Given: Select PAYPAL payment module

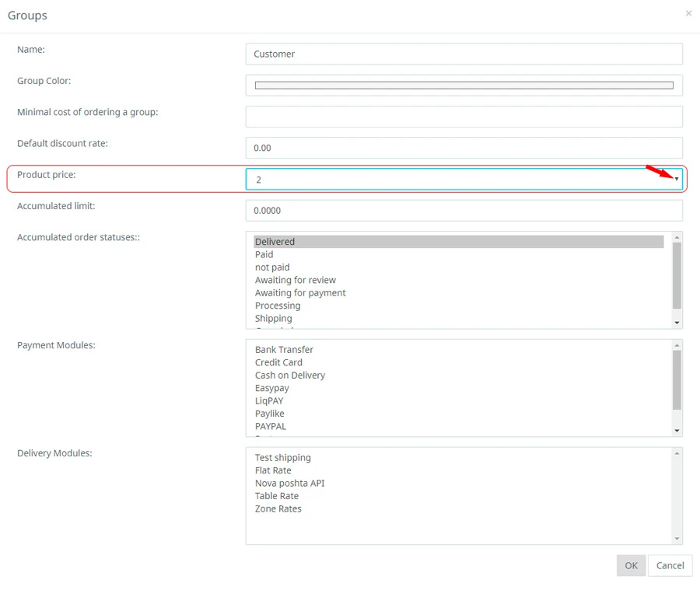Looking at the screenshot, I should pyautogui.click(x=271, y=426).
